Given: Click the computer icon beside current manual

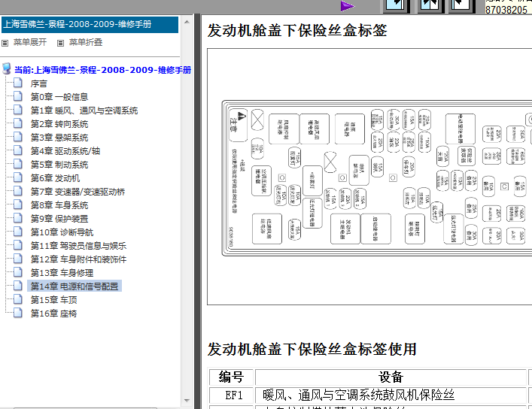Looking at the screenshot, I should coord(6,69).
